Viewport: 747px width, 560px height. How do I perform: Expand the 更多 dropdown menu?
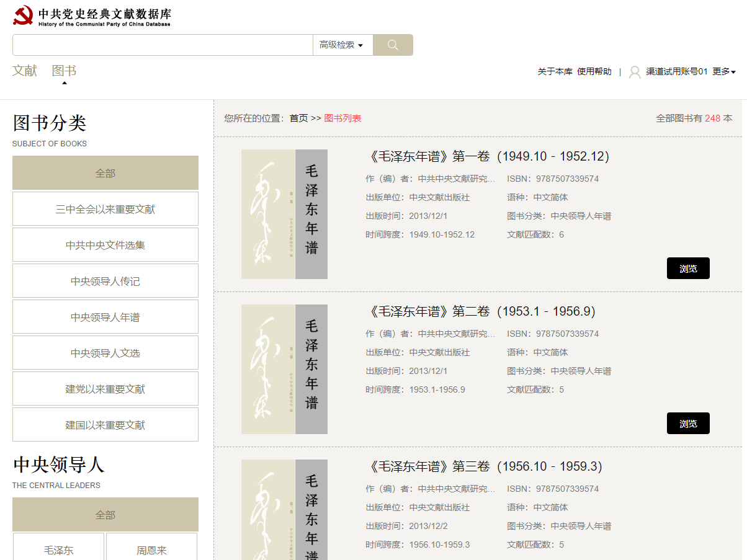[x=723, y=72]
